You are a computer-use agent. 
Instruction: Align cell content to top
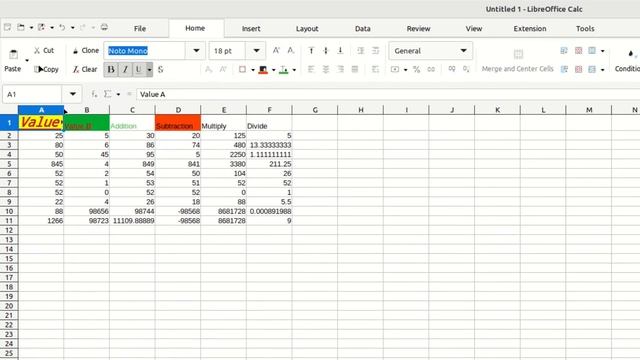point(311,51)
